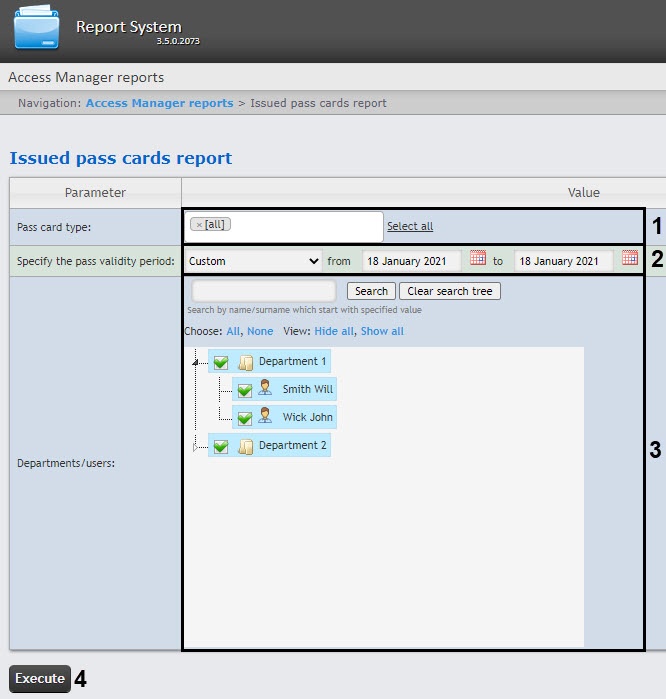The image size is (666, 699).
Task: Uncheck the Department 1 checkbox
Action: click(221, 362)
